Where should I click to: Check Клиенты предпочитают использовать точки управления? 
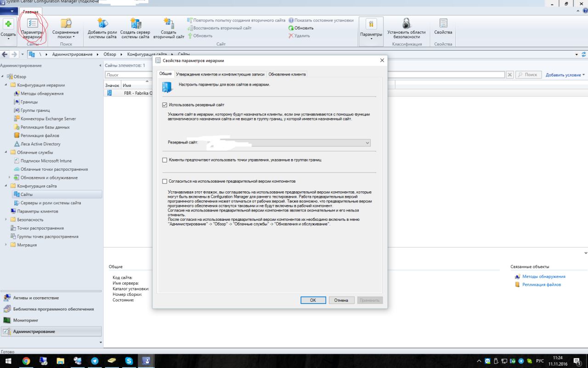click(165, 160)
